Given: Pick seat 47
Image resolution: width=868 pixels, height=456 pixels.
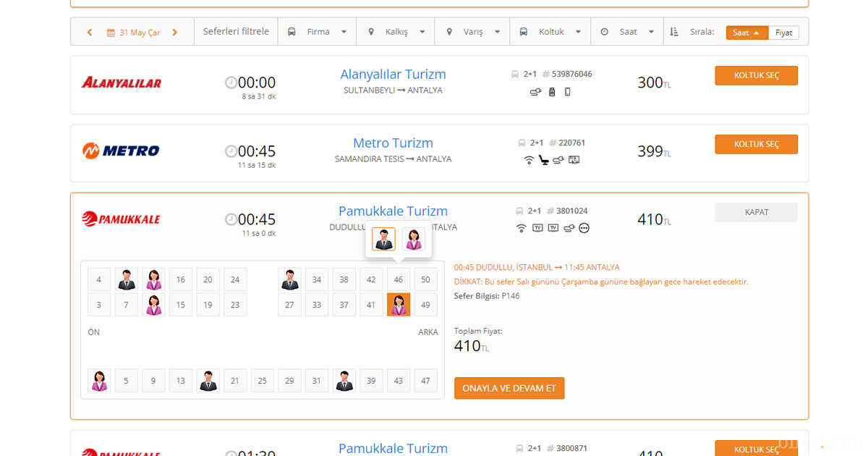Looking at the screenshot, I should click(425, 381).
